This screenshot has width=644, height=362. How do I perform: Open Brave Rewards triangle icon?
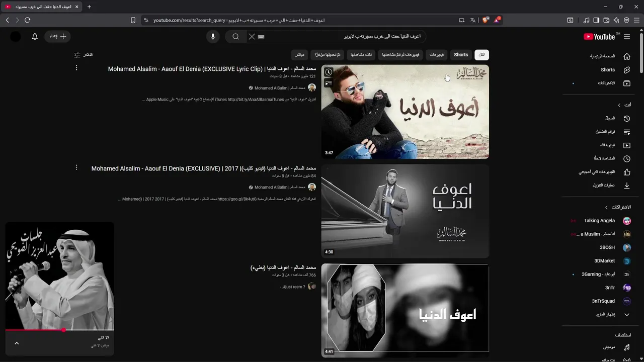pos(497,20)
